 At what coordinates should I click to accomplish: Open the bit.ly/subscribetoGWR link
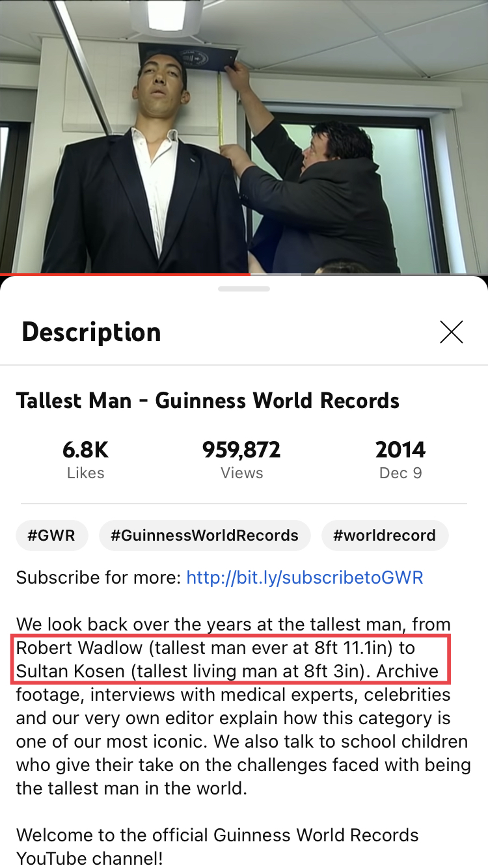(305, 577)
